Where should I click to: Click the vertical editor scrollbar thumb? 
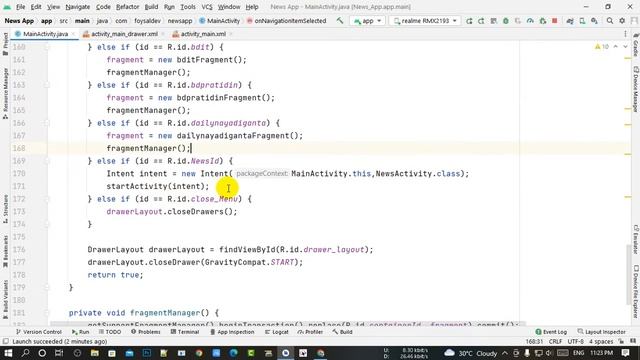point(628,274)
